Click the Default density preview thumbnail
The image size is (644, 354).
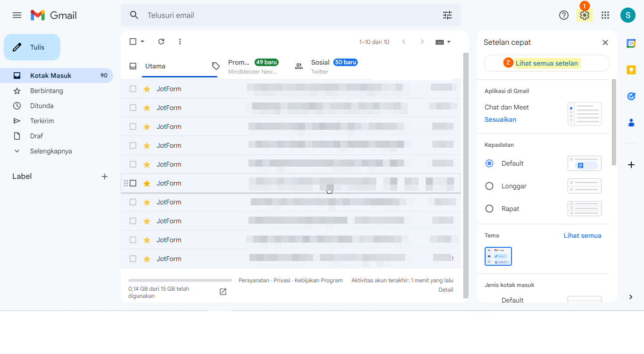tap(585, 163)
